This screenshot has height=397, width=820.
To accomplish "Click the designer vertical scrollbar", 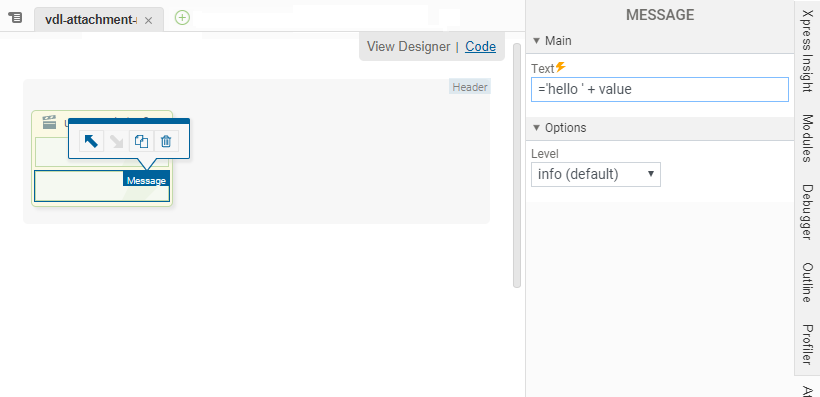I will pyautogui.click(x=517, y=165).
